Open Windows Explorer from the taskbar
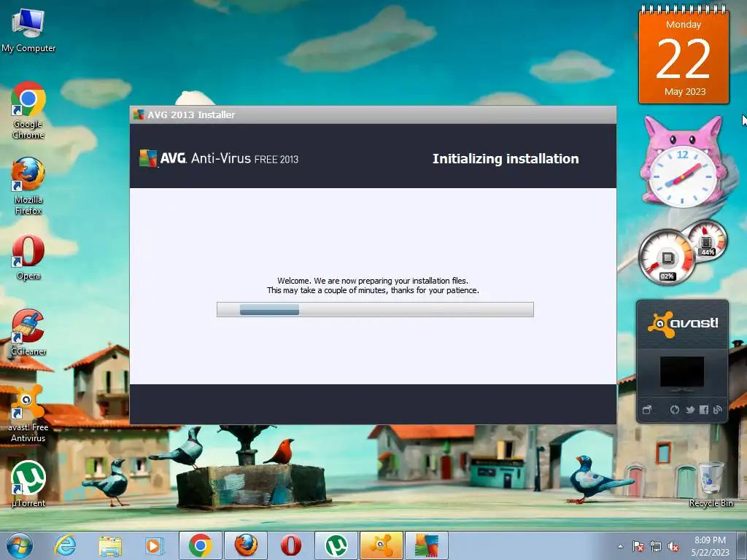747x560 pixels. click(x=110, y=545)
